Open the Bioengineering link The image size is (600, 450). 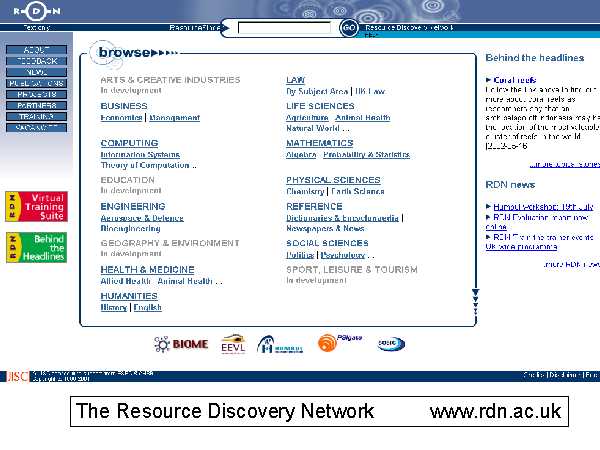(x=130, y=228)
